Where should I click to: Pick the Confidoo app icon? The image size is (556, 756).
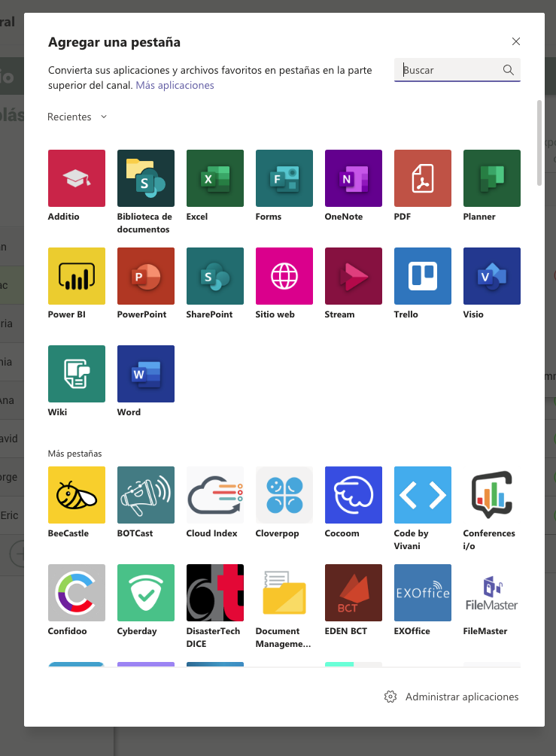(77, 593)
